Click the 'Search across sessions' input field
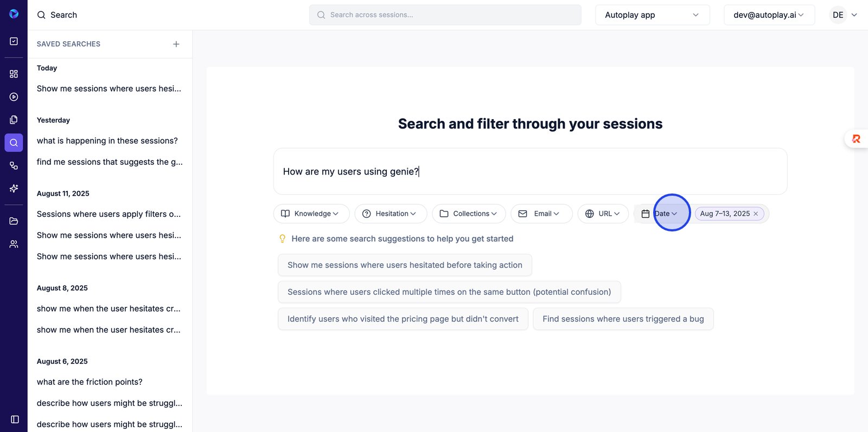This screenshot has width=868, height=432. pos(445,15)
